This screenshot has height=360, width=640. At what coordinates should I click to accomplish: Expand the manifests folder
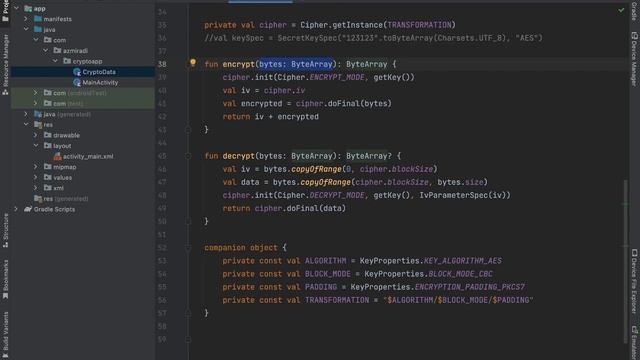point(26,19)
